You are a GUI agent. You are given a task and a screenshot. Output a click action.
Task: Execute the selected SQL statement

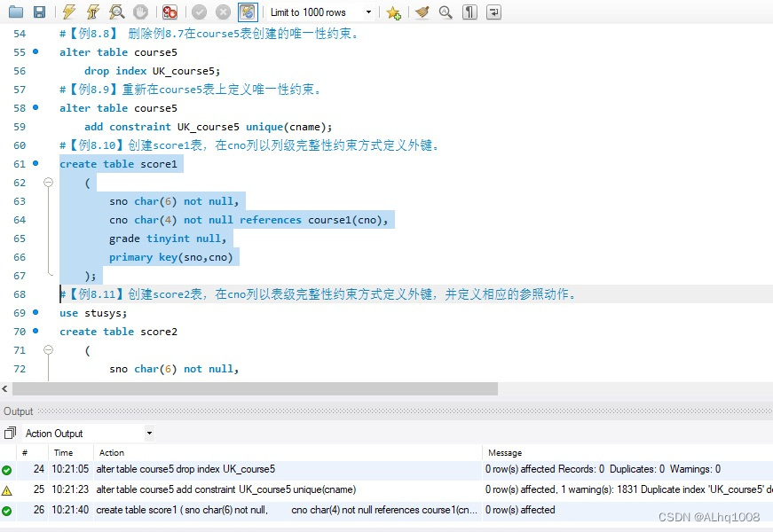(69, 12)
